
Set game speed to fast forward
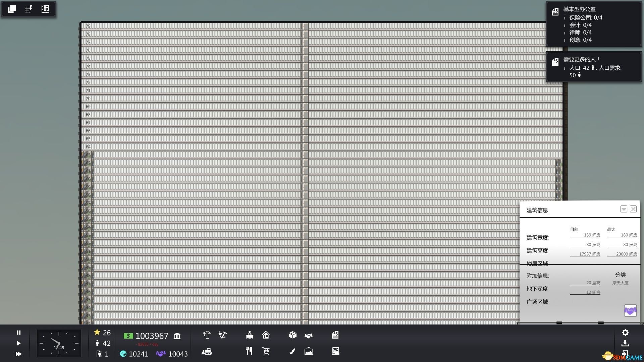[x=19, y=354]
